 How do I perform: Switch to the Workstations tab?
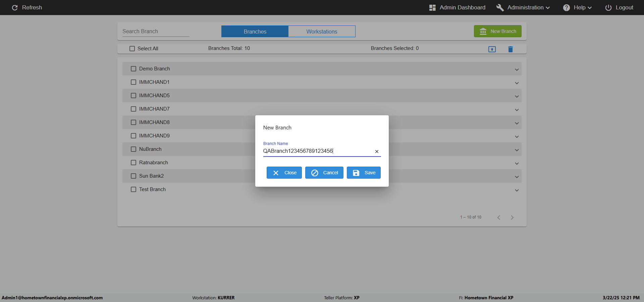point(322,32)
